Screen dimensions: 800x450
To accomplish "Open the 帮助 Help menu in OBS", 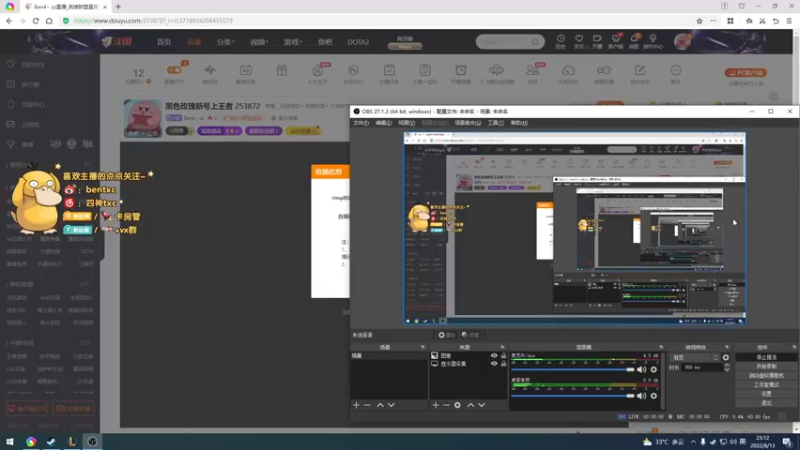I will point(519,123).
